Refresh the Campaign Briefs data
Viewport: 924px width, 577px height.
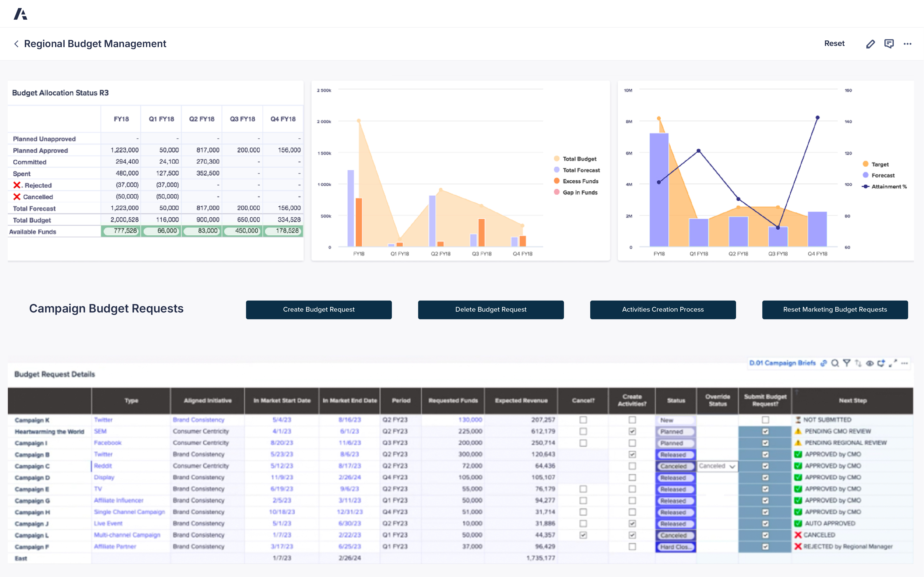coord(881,363)
